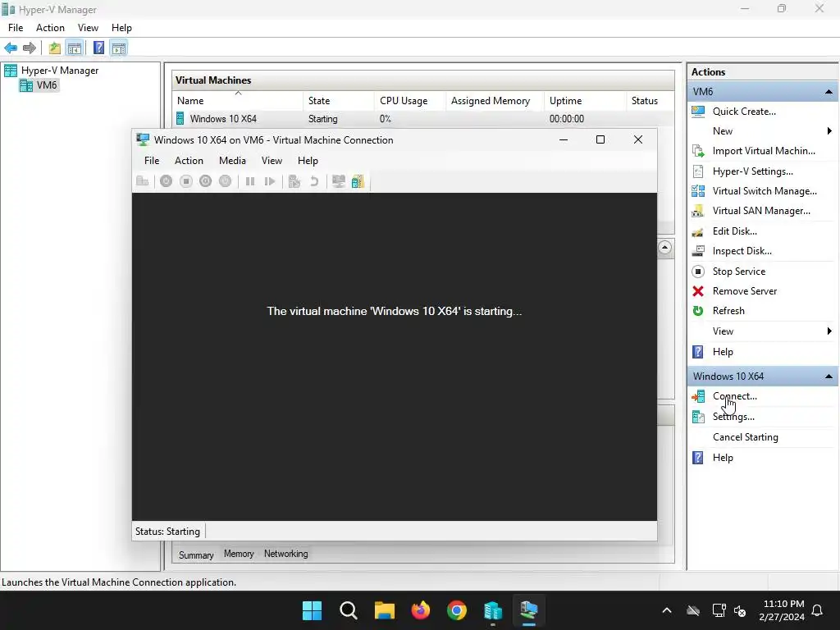Click the Start power icon in VM Connection toolbar
The image size is (840, 630).
pyautogui.click(x=166, y=181)
